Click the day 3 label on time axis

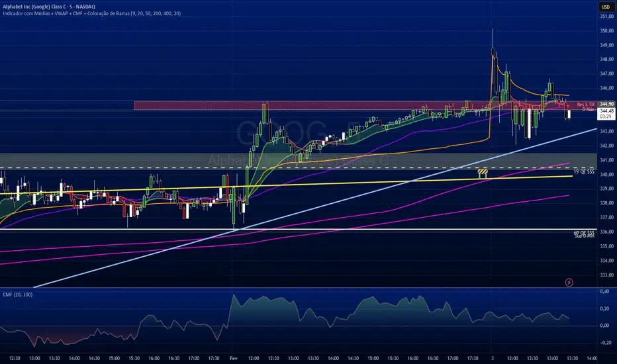point(493,359)
